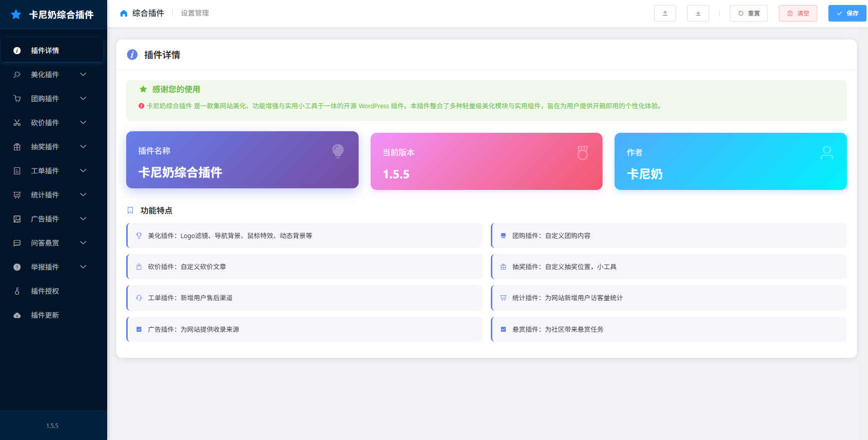The width and height of the screenshot is (868, 440).
Task: Select 插件详情 in the sidebar
Action: pos(45,51)
